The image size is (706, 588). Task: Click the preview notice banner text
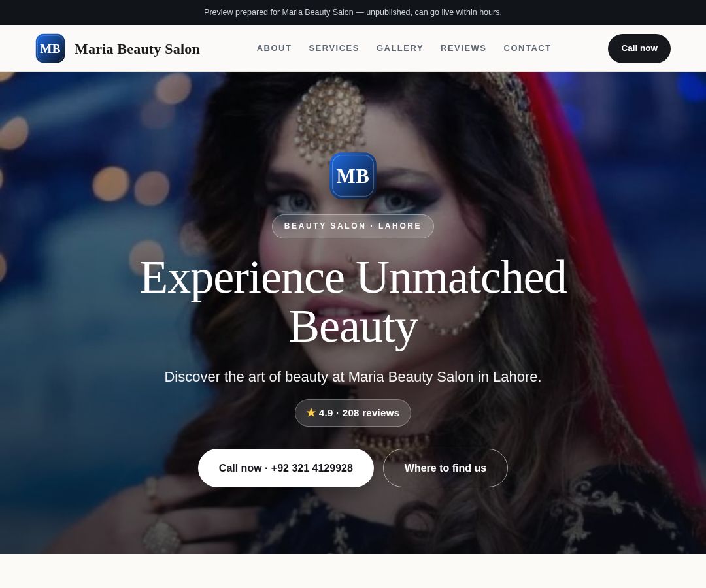coord(353,12)
